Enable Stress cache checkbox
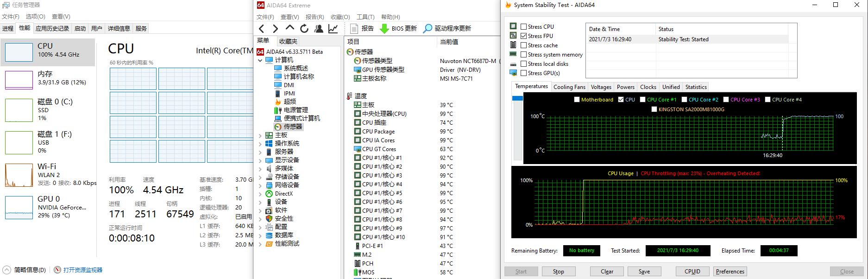The image size is (868, 279). pos(524,45)
